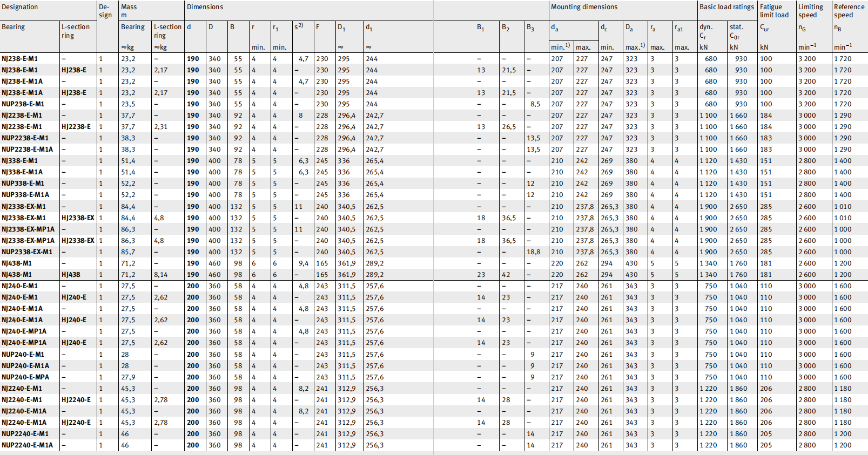The width and height of the screenshot is (868, 455).
Task: Click the Dimensions header label
Action: [205, 7]
